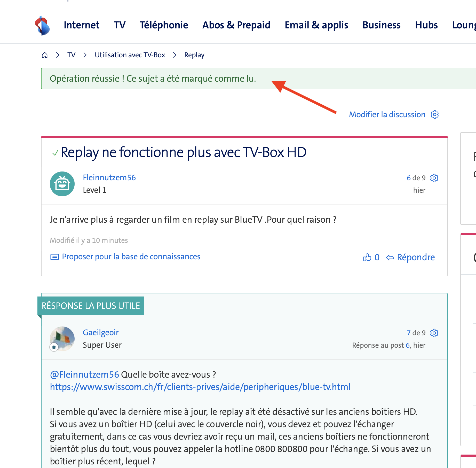Open the Abos & Prepaid menu
Image resolution: width=476 pixels, height=468 pixels.
pos(236,25)
